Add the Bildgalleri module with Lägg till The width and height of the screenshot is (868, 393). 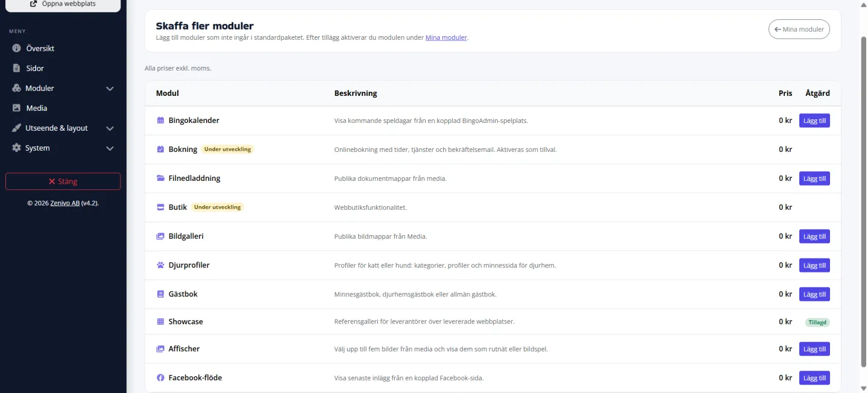(814, 236)
